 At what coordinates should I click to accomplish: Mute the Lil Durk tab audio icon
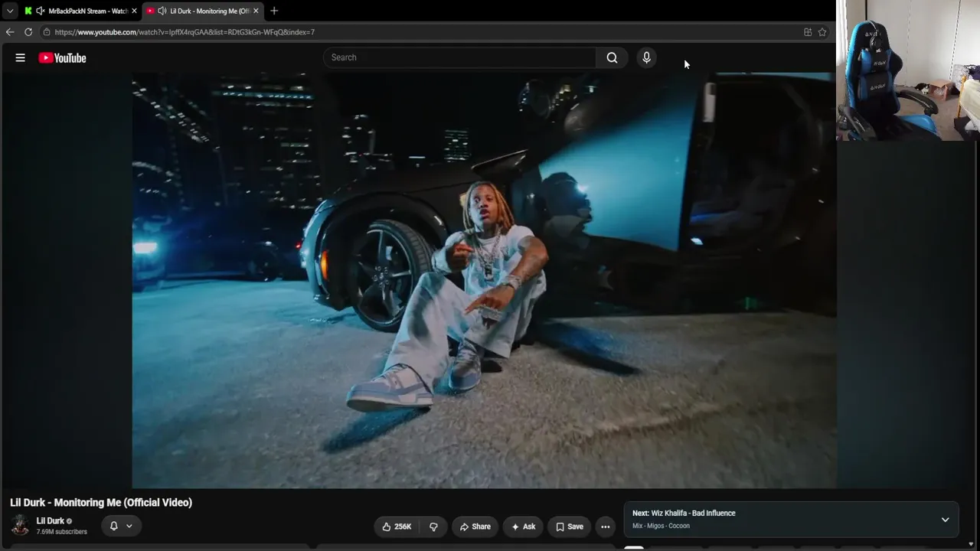(162, 11)
